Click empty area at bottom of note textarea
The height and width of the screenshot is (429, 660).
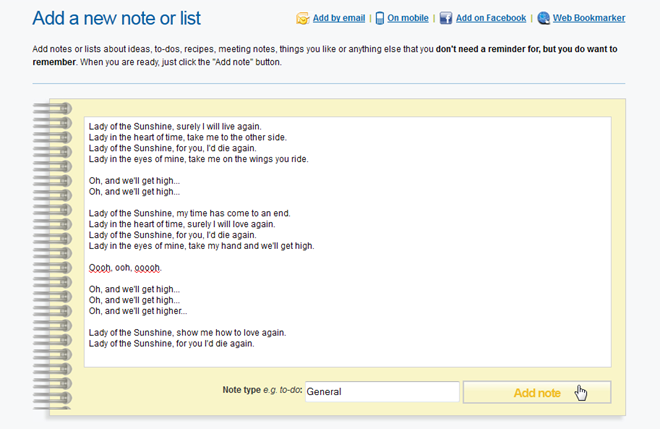coord(348,358)
